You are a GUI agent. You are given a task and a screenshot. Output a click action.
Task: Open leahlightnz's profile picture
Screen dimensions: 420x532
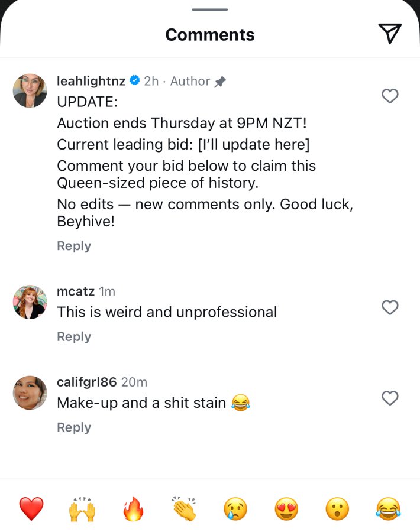(30, 90)
